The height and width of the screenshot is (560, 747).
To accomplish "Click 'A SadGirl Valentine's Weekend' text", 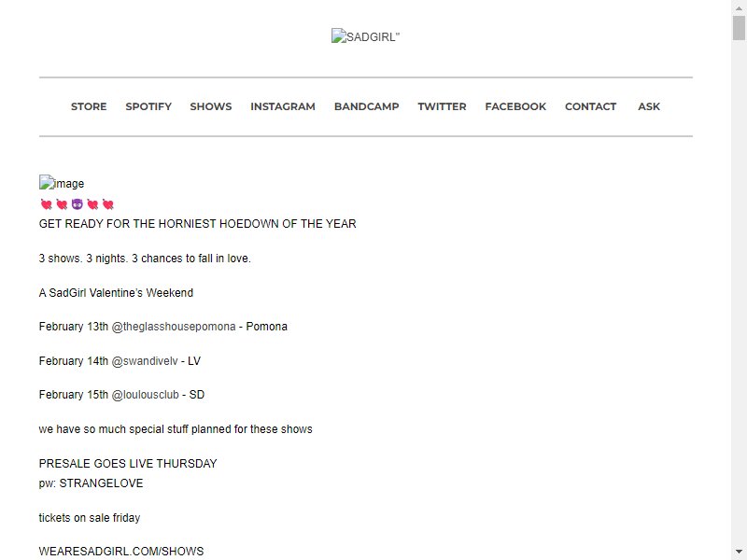I will click(x=116, y=292).
